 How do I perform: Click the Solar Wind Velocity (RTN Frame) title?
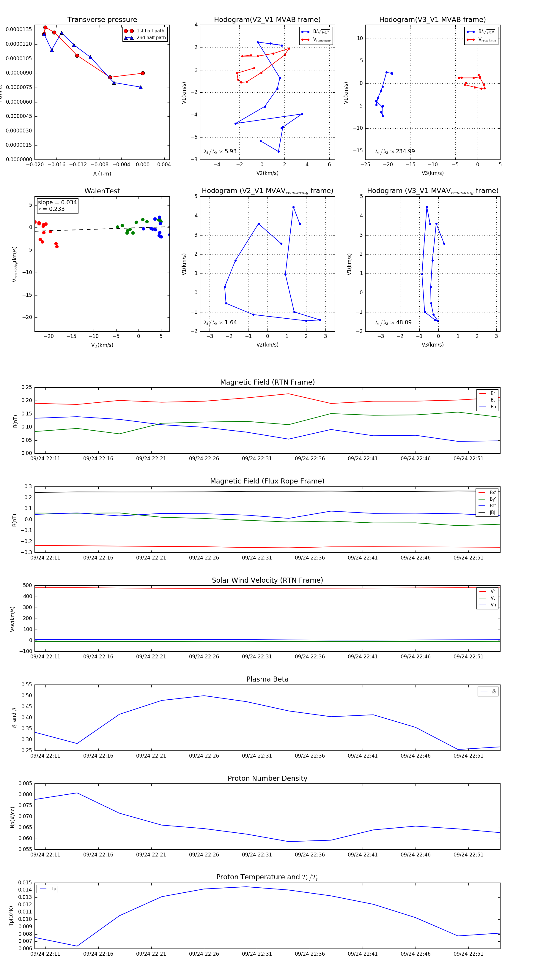click(267, 580)
